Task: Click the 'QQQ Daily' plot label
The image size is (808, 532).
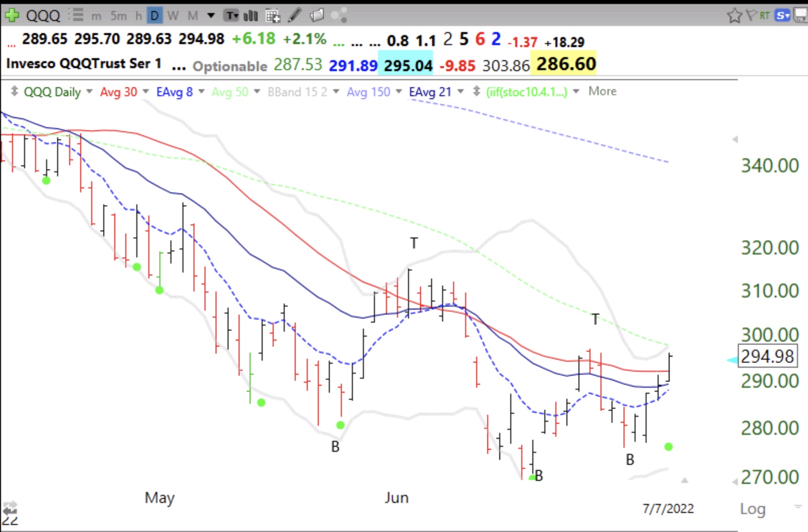Action: pyautogui.click(x=52, y=92)
